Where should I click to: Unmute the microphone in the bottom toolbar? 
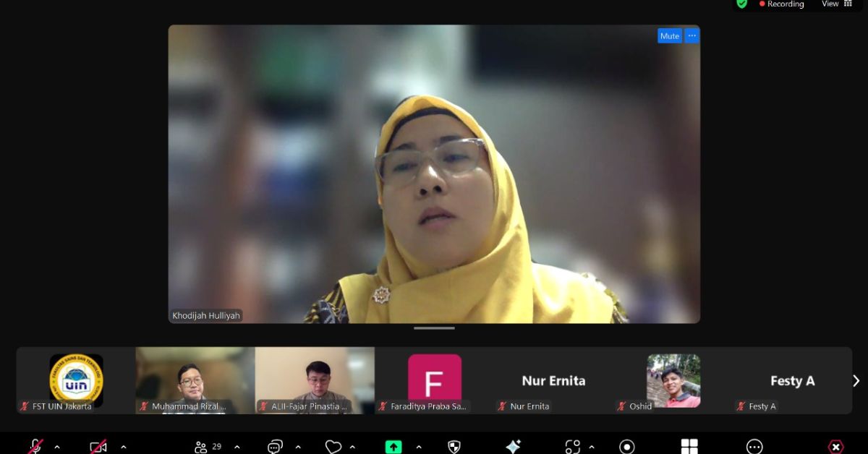(x=35, y=447)
